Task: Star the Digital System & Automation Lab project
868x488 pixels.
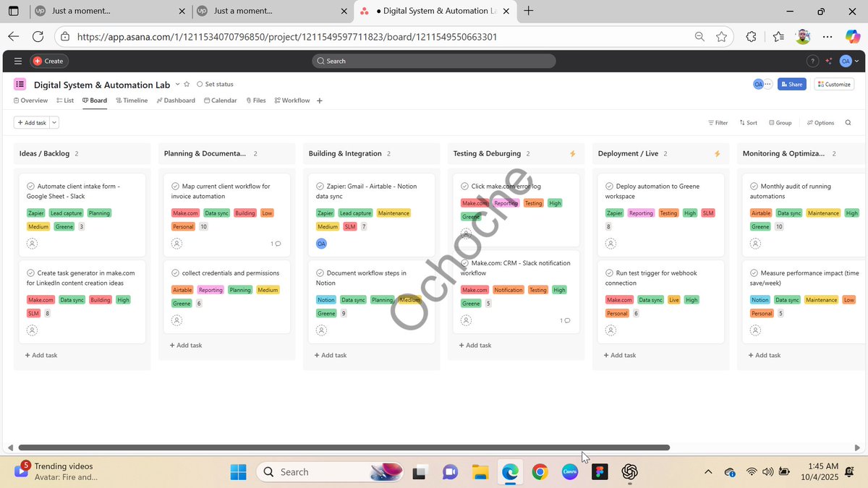Action: click(x=187, y=84)
